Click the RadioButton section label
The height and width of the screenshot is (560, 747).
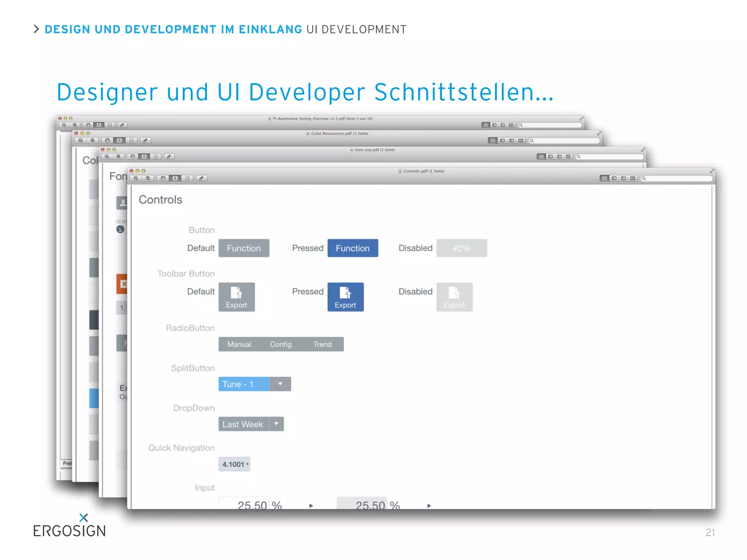(190, 328)
